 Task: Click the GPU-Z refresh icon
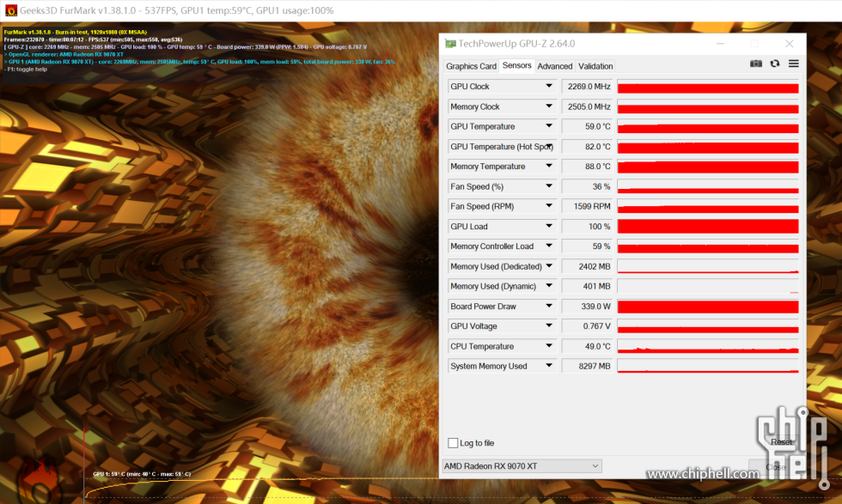774,64
